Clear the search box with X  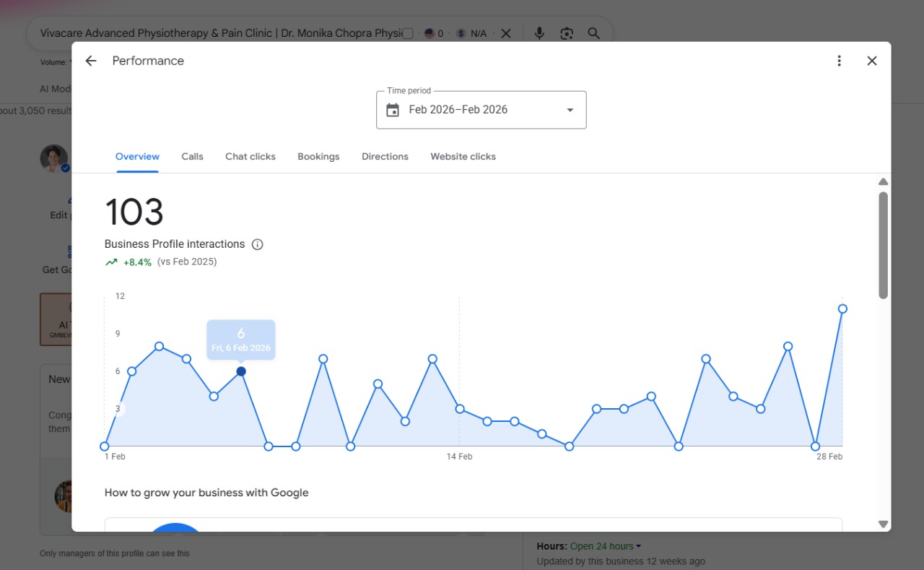(506, 33)
